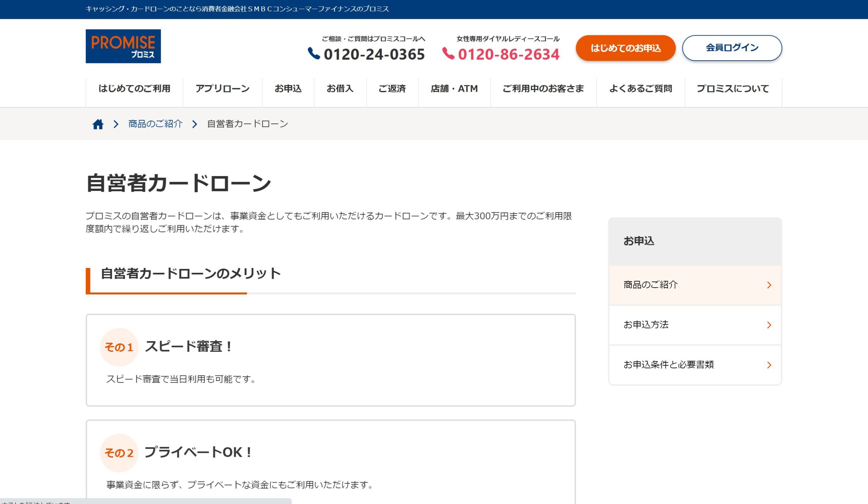This screenshot has width=868, height=504.
Task: Click the home icon in breadcrumb
Action: [98, 124]
